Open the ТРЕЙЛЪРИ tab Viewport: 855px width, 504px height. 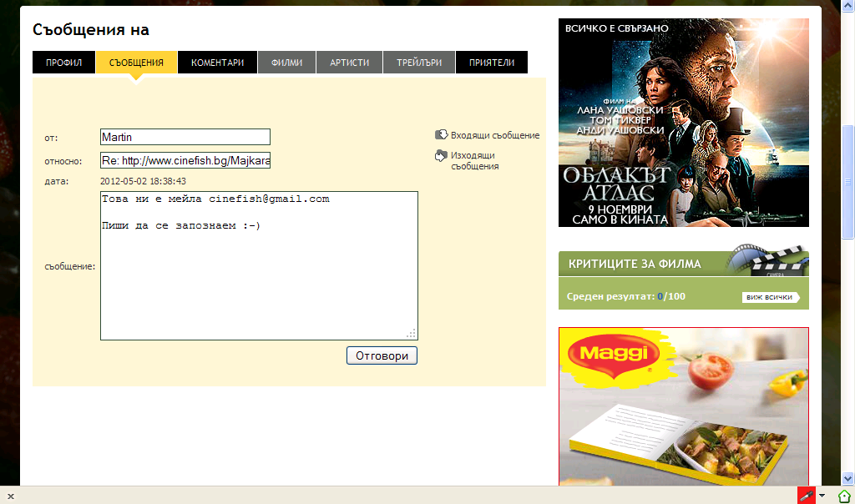click(418, 63)
